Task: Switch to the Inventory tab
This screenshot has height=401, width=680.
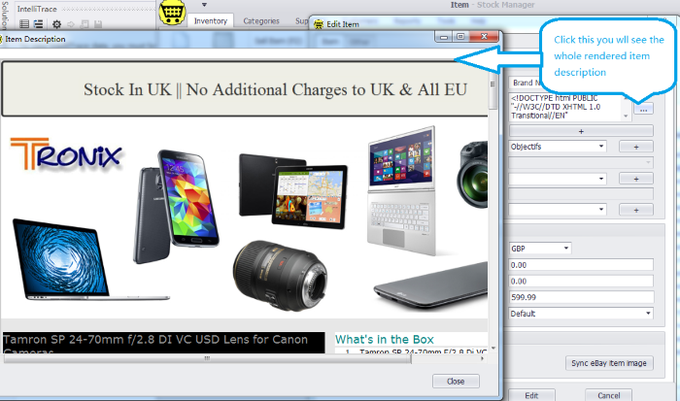Action: coord(210,21)
